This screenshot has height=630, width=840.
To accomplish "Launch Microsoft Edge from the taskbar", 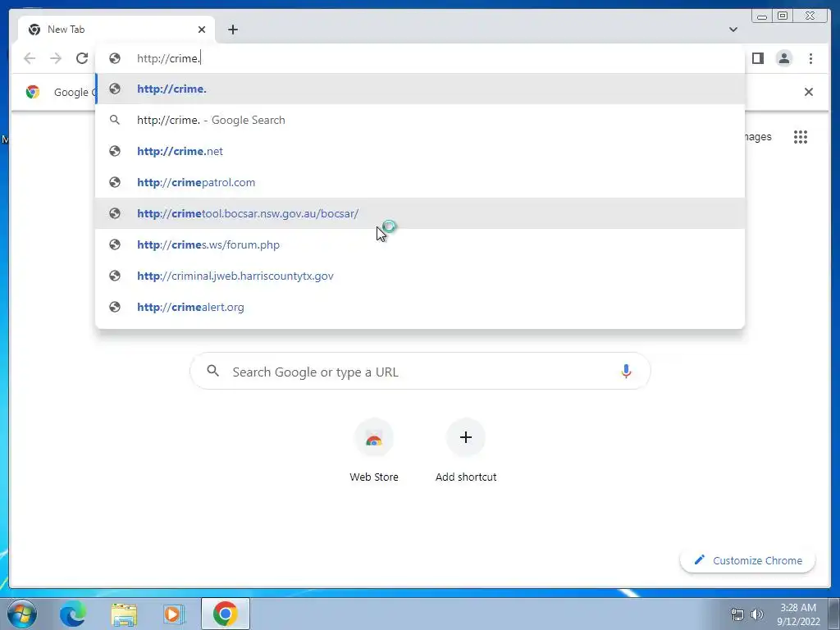I will point(73,614).
